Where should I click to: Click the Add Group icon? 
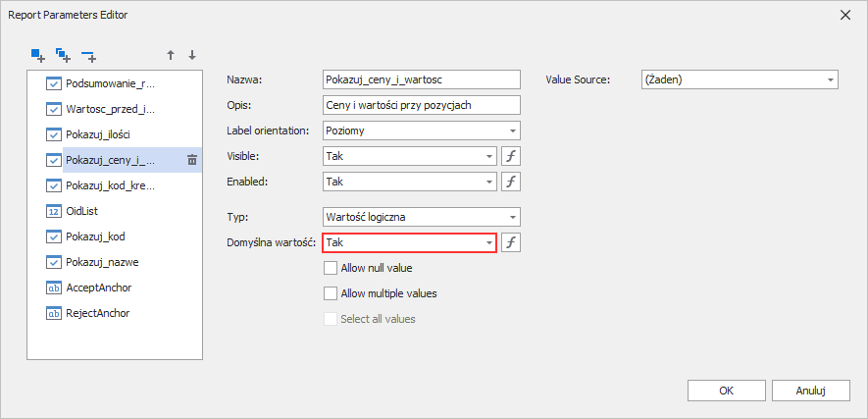click(x=64, y=55)
